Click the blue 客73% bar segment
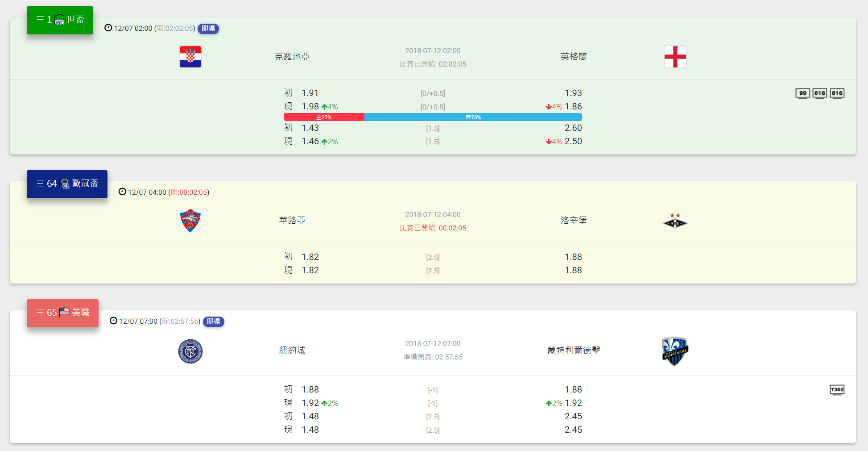 coord(473,117)
